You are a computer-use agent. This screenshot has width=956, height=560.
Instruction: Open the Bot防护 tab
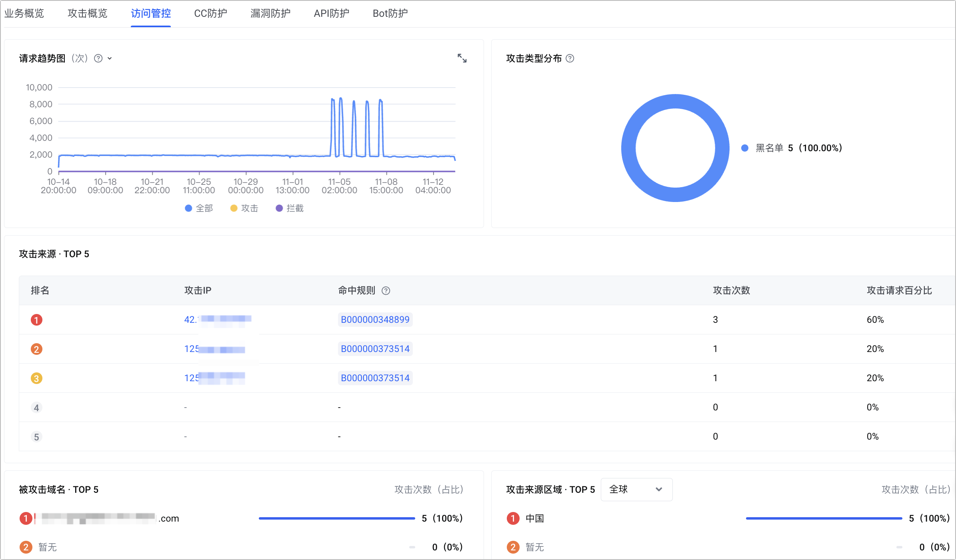(390, 13)
